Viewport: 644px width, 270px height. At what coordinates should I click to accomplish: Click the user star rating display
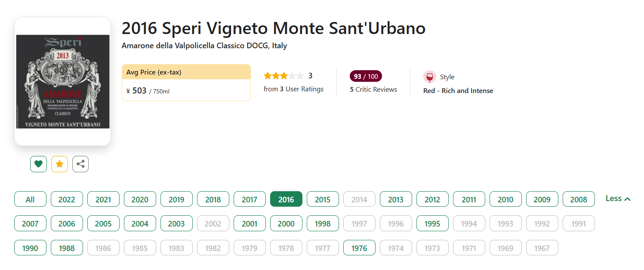[x=283, y=76]
